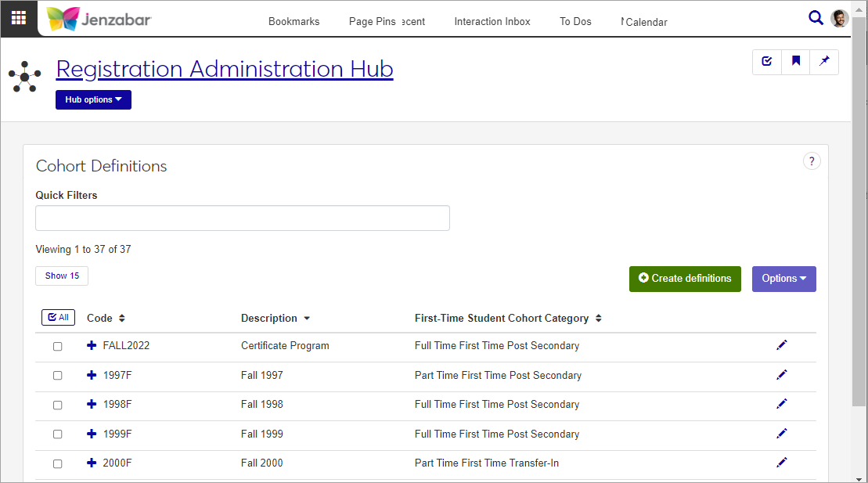Open help for Cohort Definitions
The image size is (868, 483).
[812, 162]
